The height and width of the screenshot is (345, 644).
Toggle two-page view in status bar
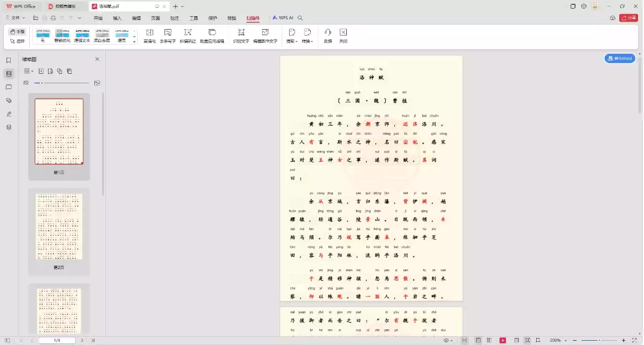coord(489,340)
